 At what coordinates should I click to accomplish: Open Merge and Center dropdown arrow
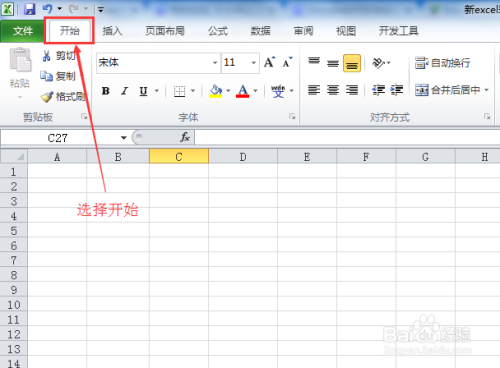(486, 90)
